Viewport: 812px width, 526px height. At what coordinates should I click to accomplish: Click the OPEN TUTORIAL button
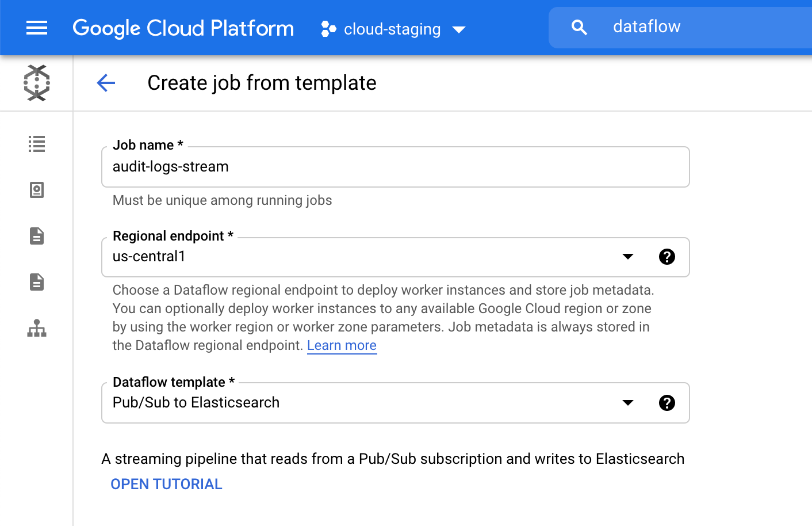click(166, 485)
